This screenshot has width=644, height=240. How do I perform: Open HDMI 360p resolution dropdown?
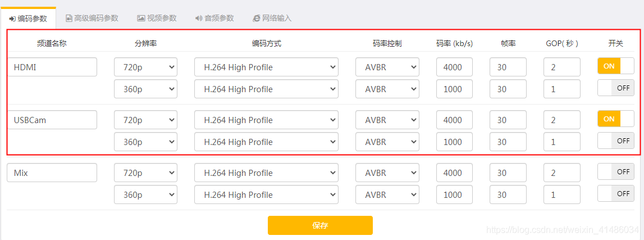(145, 89)
